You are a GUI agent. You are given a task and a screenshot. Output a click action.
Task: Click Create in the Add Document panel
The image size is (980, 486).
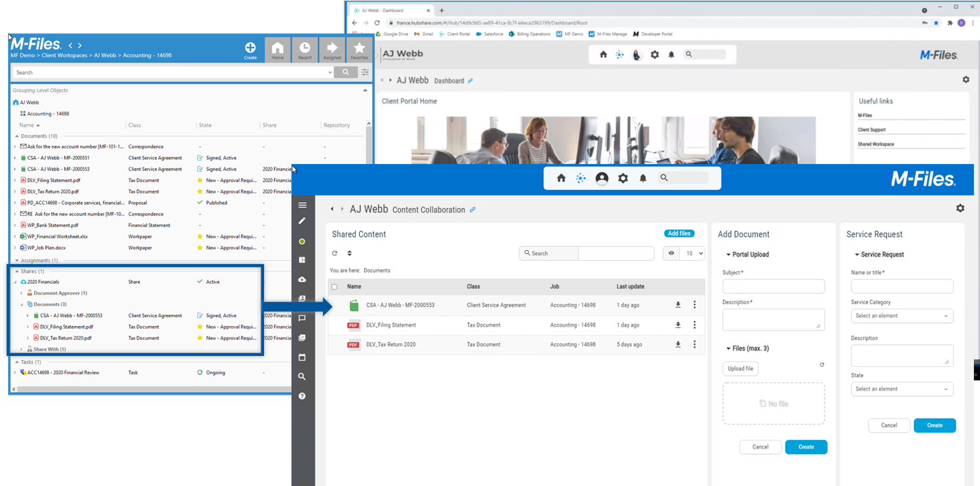pos(806,447)
